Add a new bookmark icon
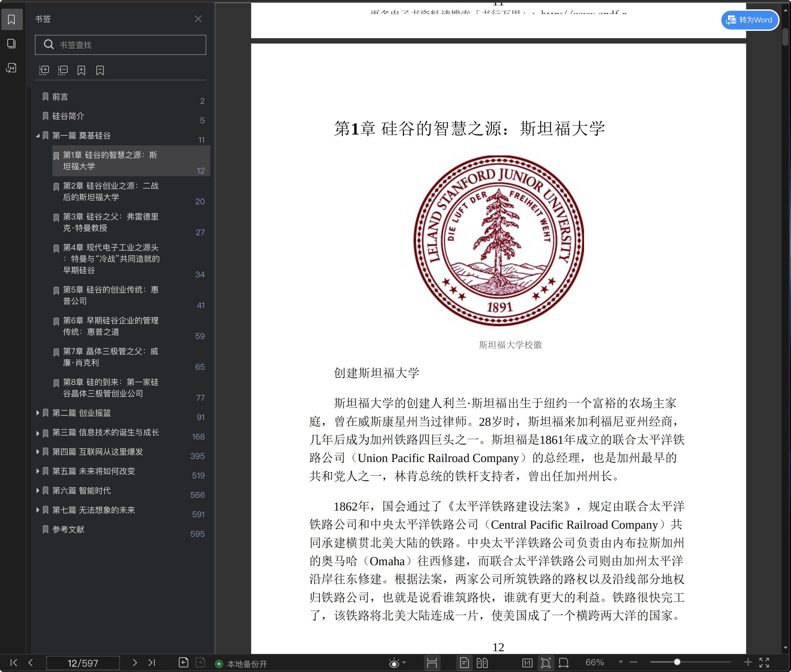791x672 pixels. (81, 70)
